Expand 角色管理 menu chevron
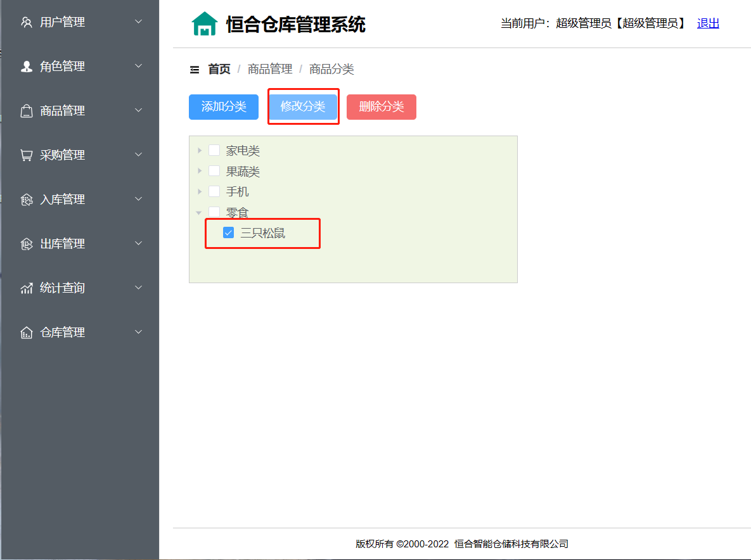Screen dimensions: 751x560 click(138, 66)
